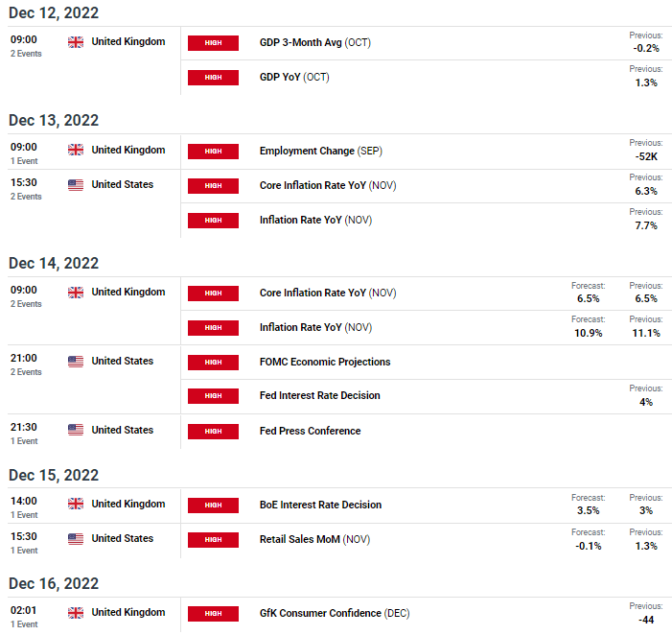Click the UK flag beside GDP 3-Month Avg
Screen dimensions: 672x635
coord(76,42)
